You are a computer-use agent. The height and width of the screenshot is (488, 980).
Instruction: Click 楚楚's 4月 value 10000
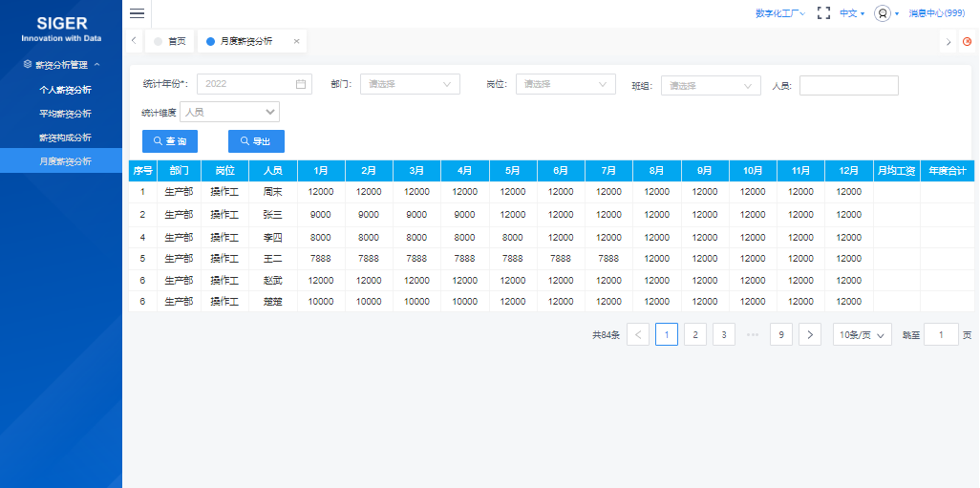tap(464, 301)
